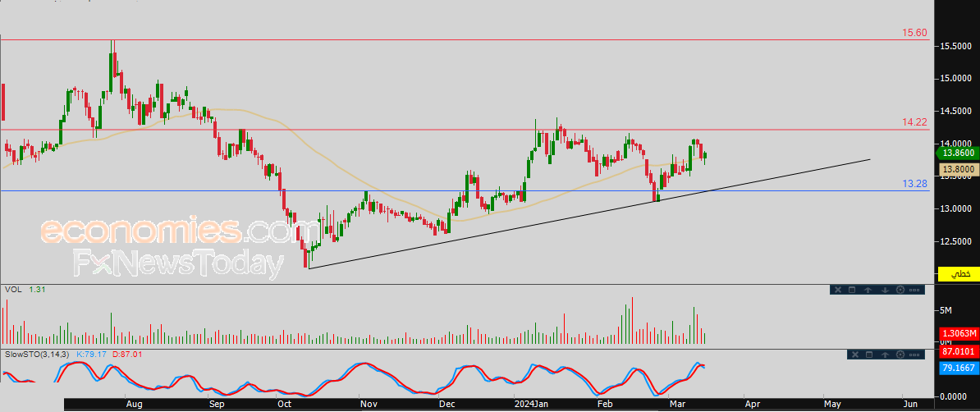This screenshot has height=412, width=980.
Task: Click the 13.28 support level label
Action: (914, 183)
